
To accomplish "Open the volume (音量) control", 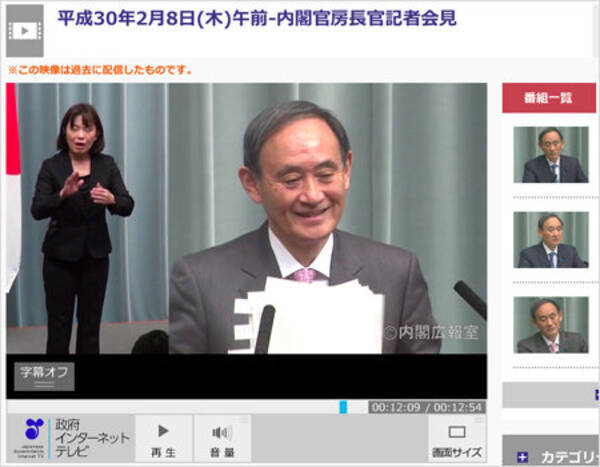I will [x=222, y=439].
